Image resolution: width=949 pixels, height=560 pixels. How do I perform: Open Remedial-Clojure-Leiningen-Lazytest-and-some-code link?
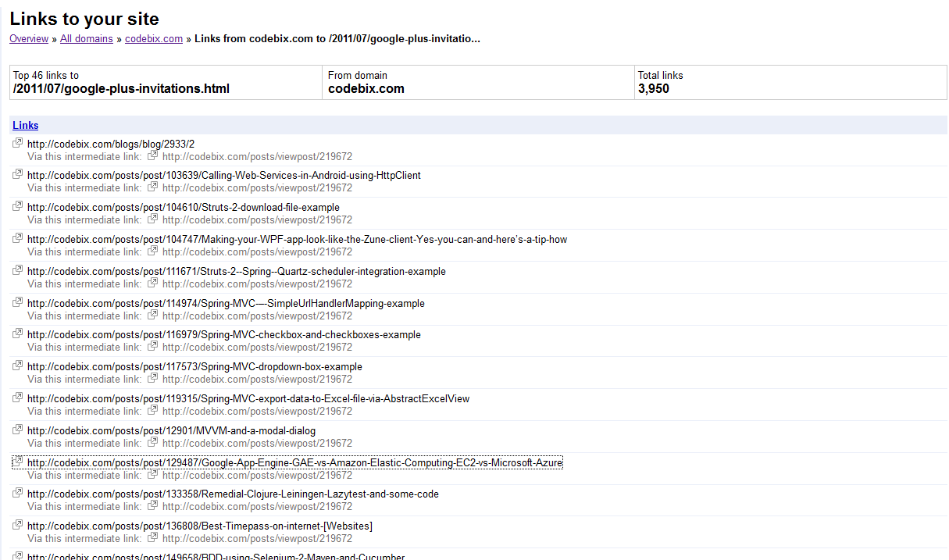(x=234, y=494)
